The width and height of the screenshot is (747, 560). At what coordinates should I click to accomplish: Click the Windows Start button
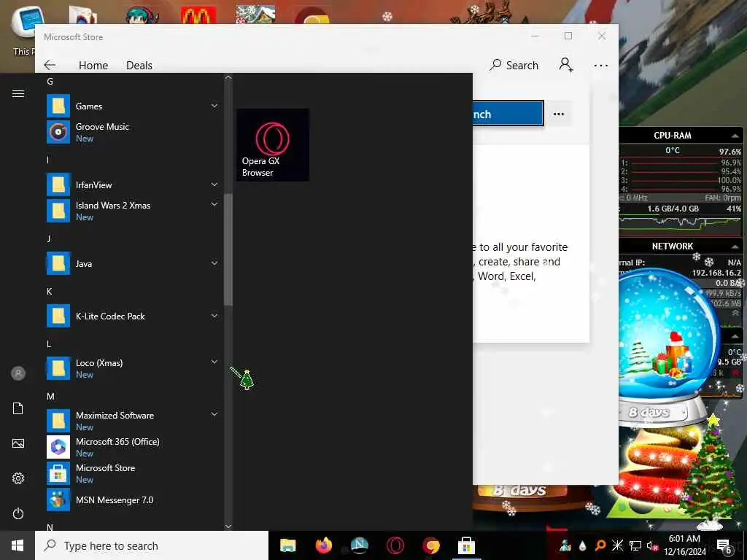click(18, 545)
